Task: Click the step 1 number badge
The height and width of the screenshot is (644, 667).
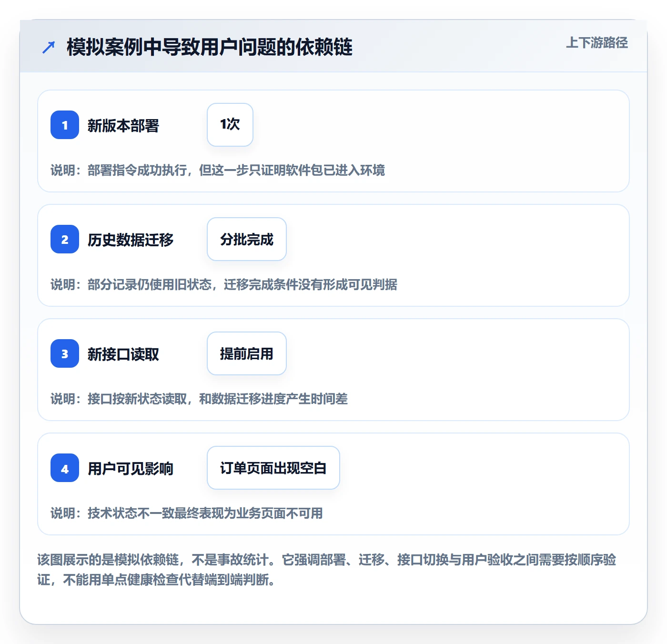Action: (65, 125)
